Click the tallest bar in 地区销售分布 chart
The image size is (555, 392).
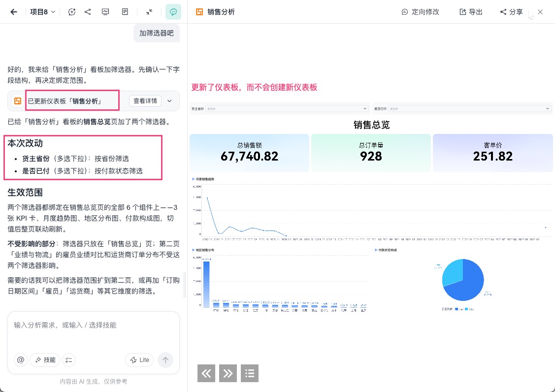point(206,284)
